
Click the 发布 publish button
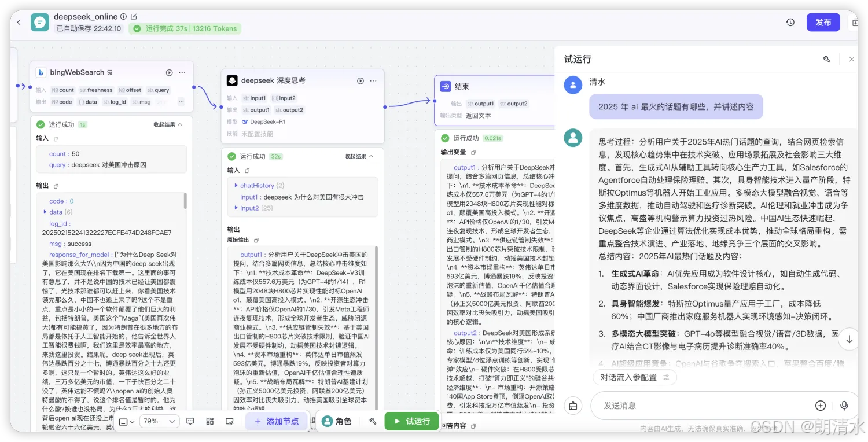(x=823, y=22)
